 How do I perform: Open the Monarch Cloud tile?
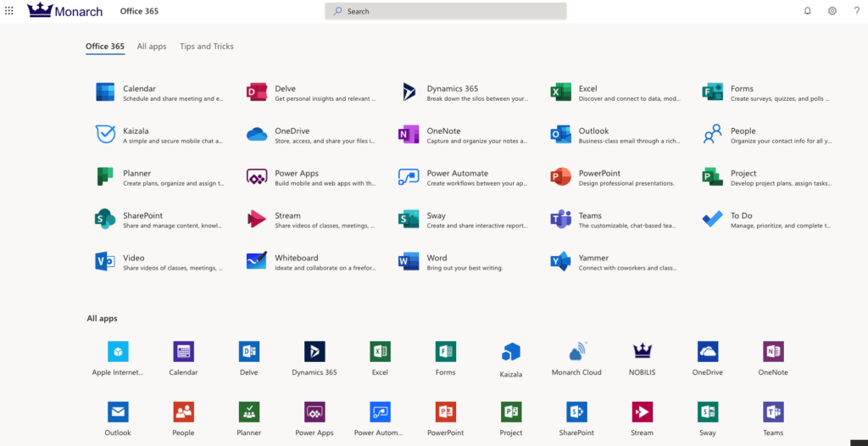pos(576,358)
